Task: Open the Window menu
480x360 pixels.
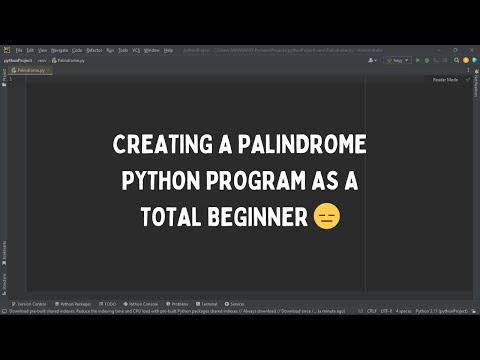Action: click(x=152, y=50)
